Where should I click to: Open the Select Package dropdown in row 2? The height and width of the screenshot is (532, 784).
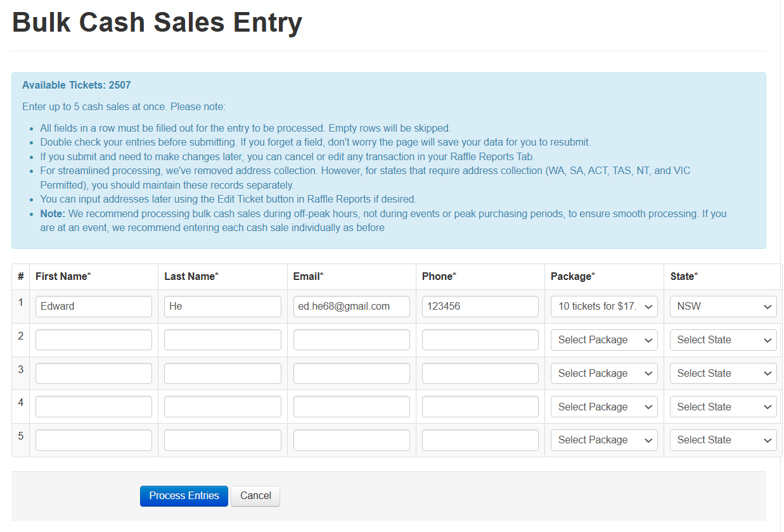point(603,339)
